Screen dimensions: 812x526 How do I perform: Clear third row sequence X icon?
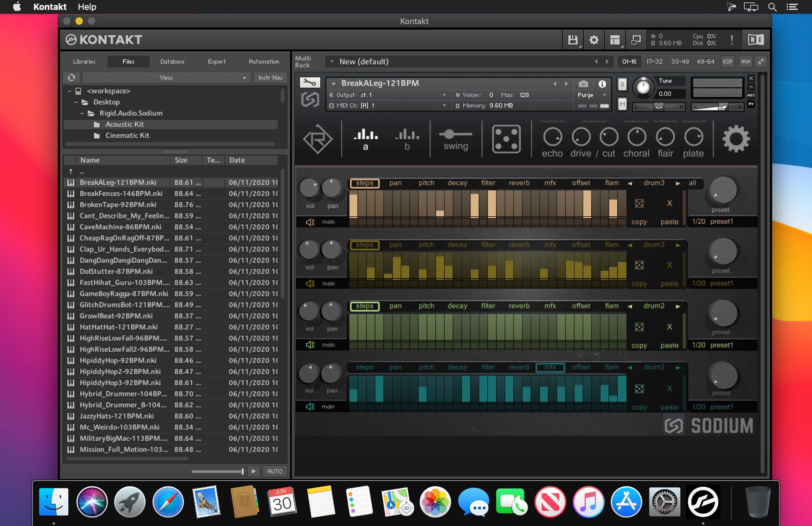[x=669, y=327]
